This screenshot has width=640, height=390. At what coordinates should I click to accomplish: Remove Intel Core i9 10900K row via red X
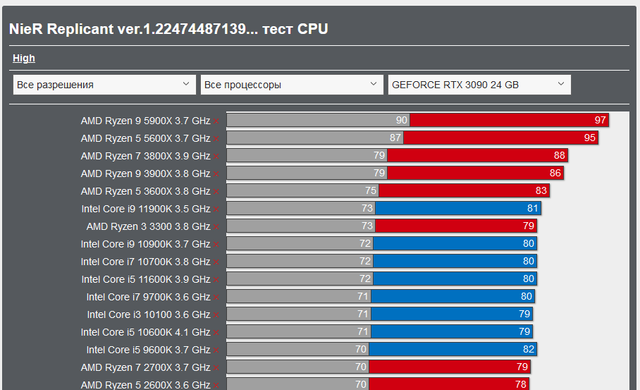click(x=216, y=244)
